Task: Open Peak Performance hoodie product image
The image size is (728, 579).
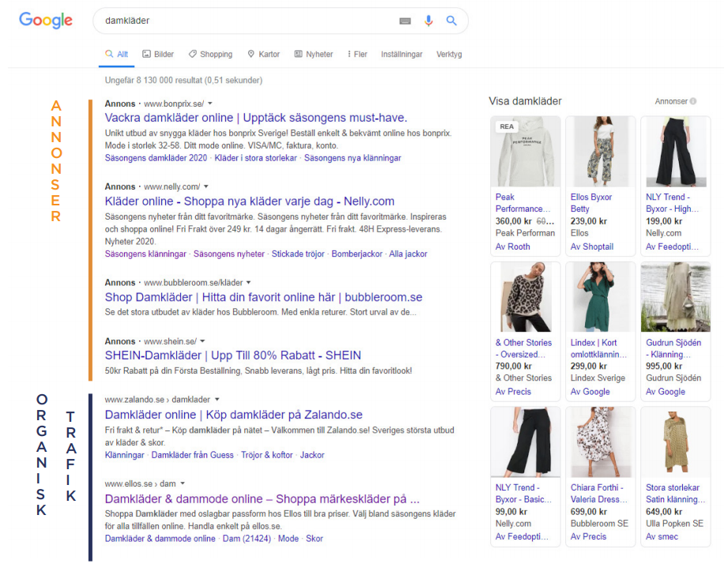Action: [526, 152]
